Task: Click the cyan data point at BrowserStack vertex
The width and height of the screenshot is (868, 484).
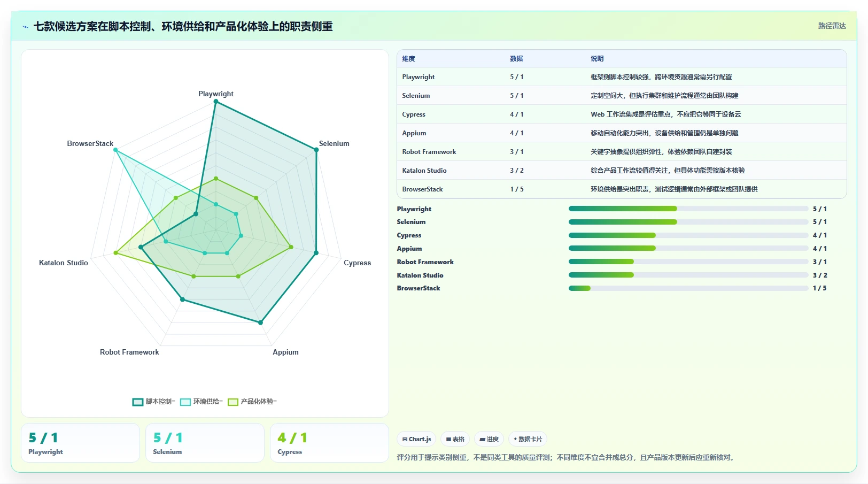Action: (x=115, y=150)
